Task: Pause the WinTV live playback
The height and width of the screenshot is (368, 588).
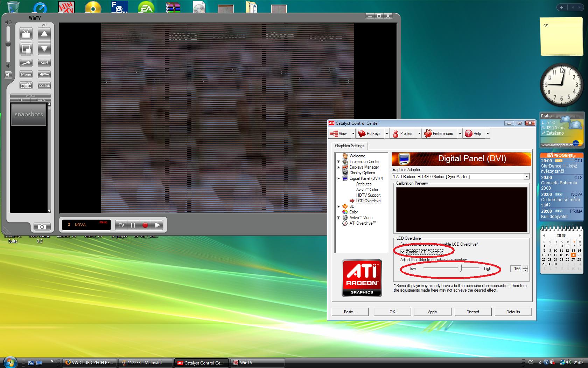Action: (x=133, y=225)
